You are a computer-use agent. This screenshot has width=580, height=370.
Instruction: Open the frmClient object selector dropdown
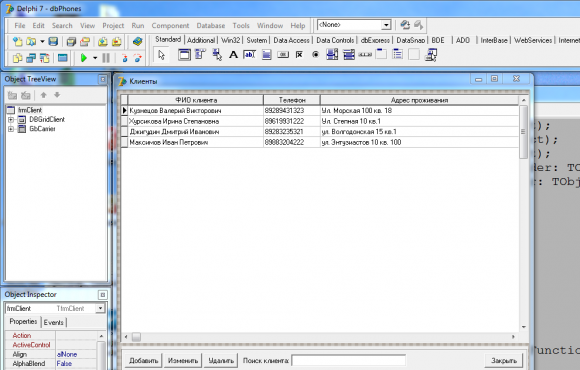pyautogui.click(x=100, y=308)
